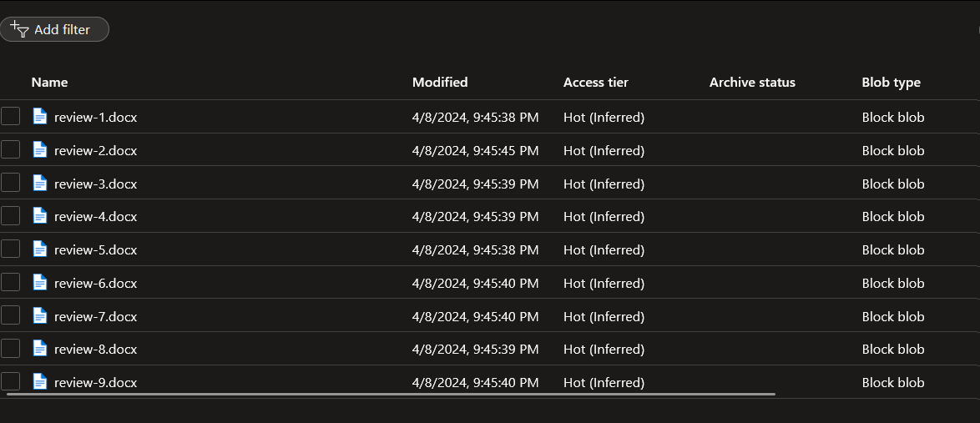Click the Access tier column header
This screenshot has width=980, height=423.
pos(596,83)
